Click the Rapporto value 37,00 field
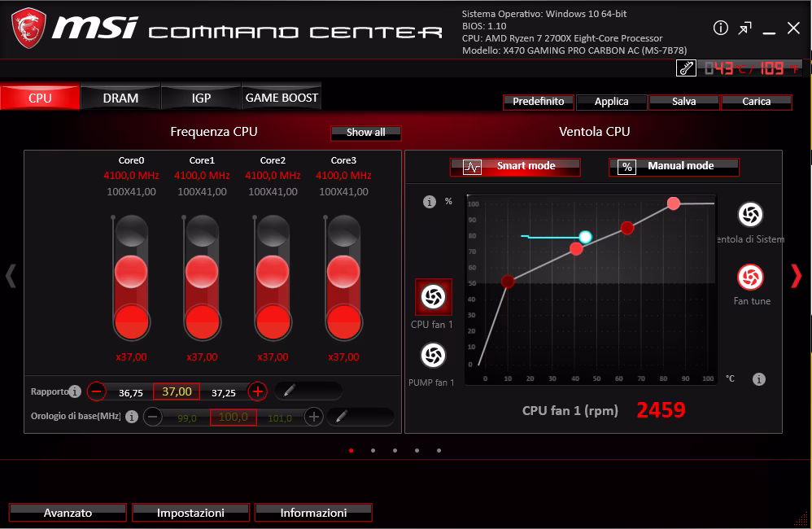Viewport: 812px width, 529px height. [x=177, y=391]
